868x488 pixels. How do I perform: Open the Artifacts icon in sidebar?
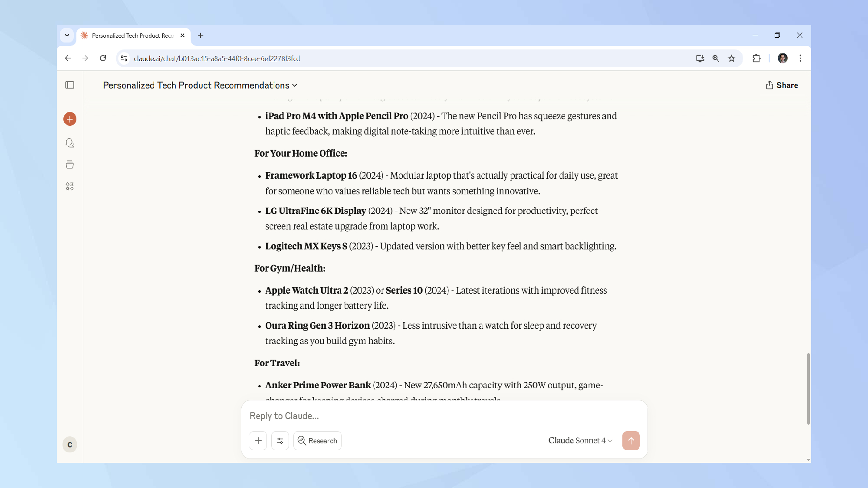(70, 187)
